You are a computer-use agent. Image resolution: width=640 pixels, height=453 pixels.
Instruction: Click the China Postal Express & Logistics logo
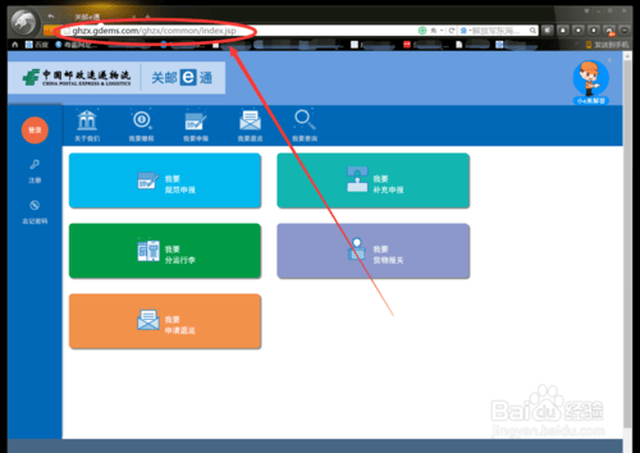click(77, 77)
